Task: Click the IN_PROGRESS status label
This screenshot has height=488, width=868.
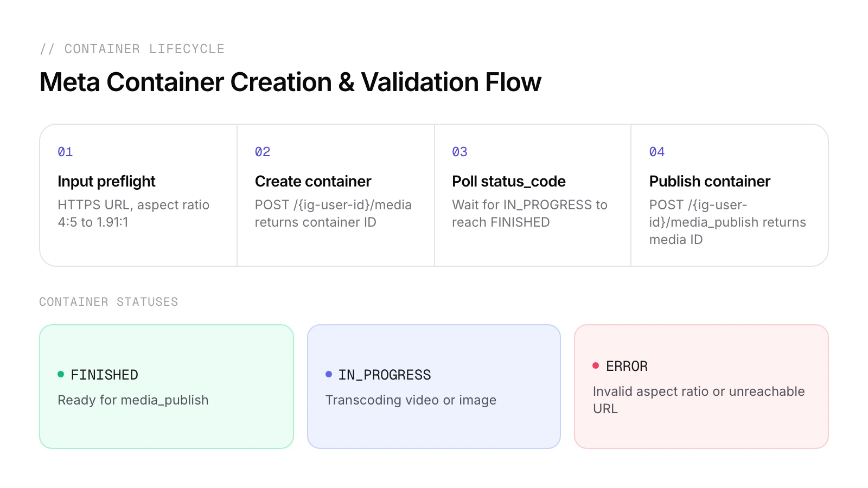Action: point(385,375)
